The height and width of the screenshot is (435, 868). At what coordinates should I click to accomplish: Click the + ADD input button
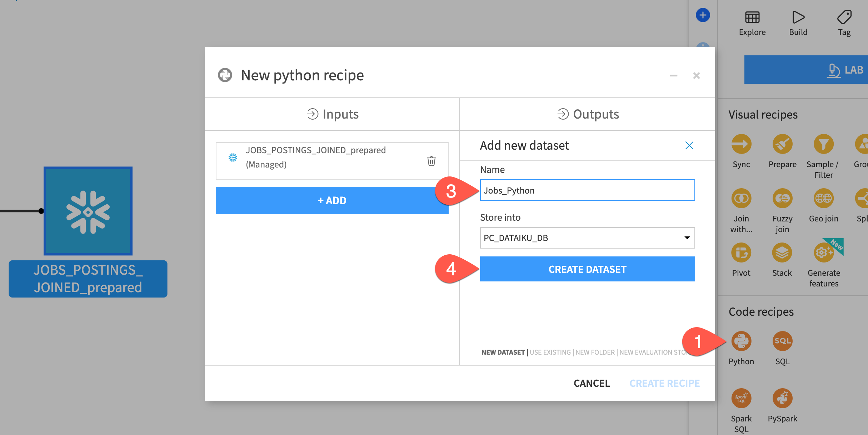(332, 201)
